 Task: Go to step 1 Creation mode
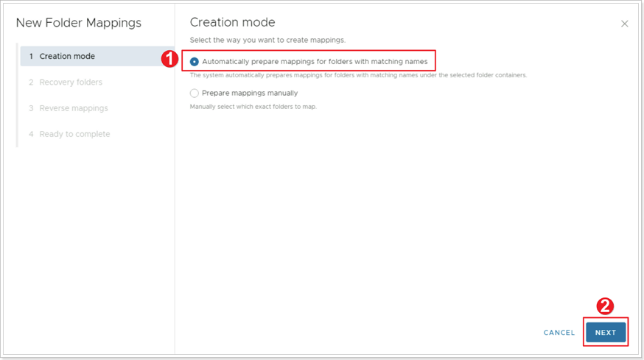click(x=97, y=56)
